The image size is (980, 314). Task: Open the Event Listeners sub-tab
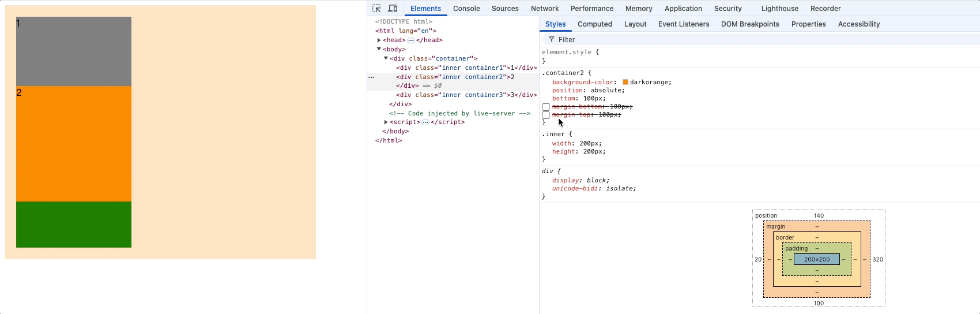pos(684,24)
